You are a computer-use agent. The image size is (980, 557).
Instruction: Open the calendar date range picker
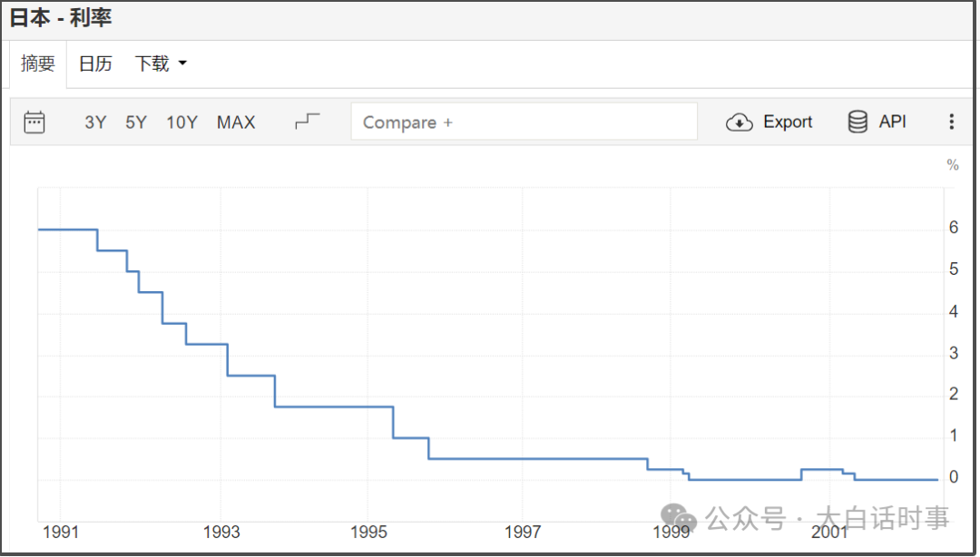coord(34,122)
